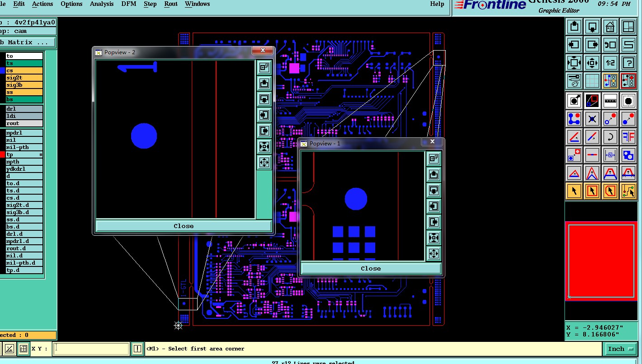The width and height of the screenshot is (642, 364).
Task: Open the DFM menu
Action: [129, 4]
